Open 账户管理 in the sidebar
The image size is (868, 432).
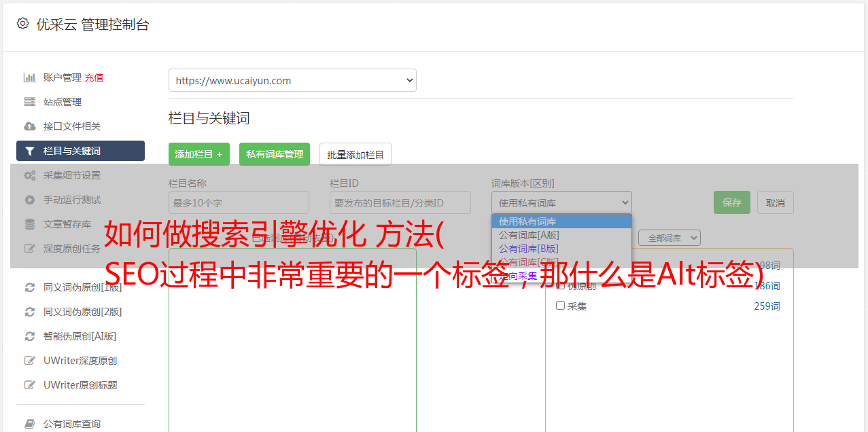(63, 77)
